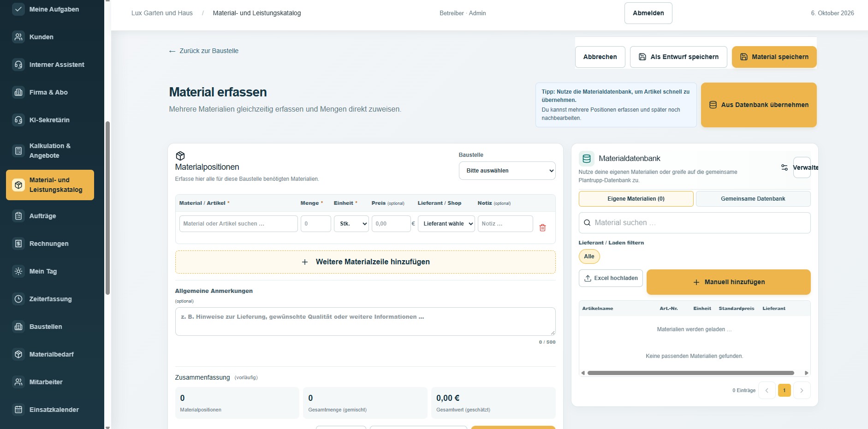Click the Kunden people icon
The image size is (868, 429).
point(18,37)
